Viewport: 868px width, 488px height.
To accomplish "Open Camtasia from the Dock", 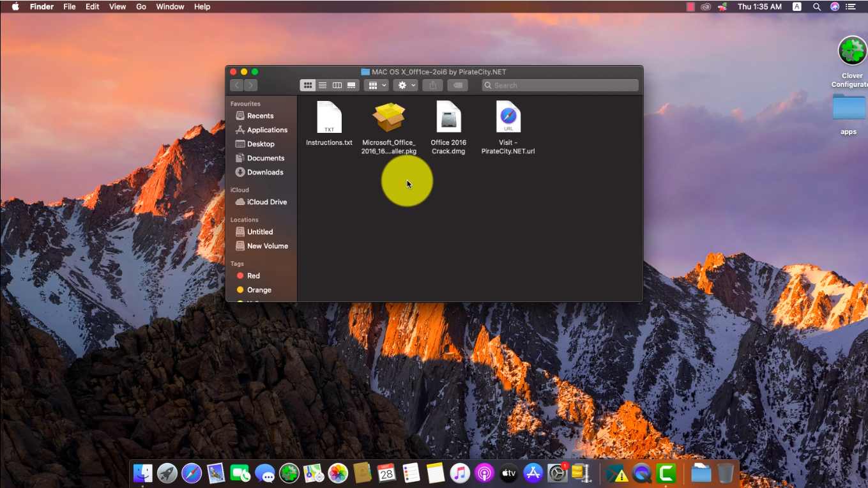I will (x=666, y=473).
